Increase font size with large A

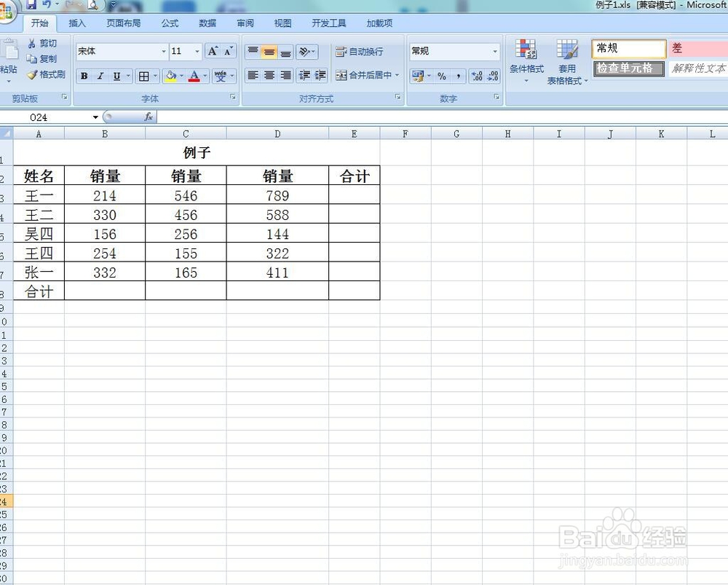pyautogui.click(x=213, y=51)
